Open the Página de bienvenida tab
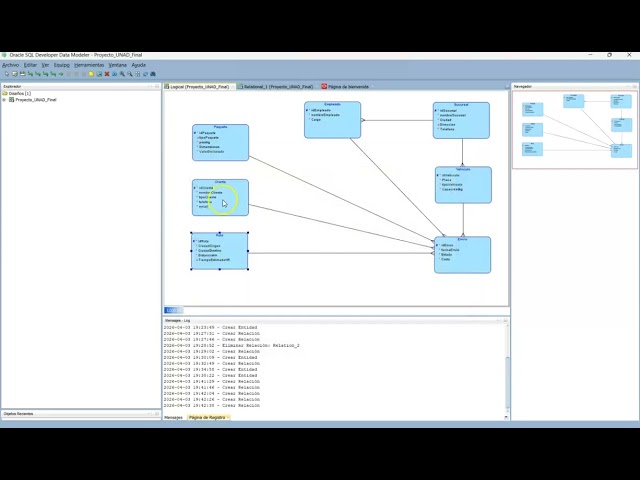640x480 pixels. pyautogui.click(x=348, y=87)
